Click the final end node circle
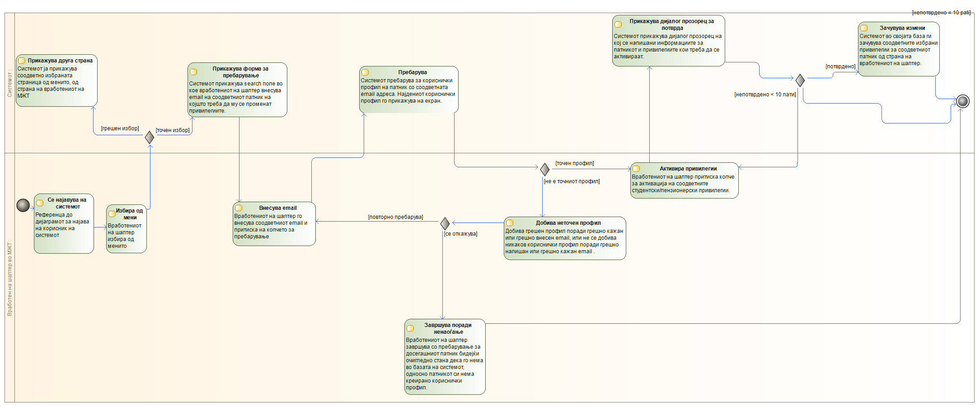 click(963, 101)
